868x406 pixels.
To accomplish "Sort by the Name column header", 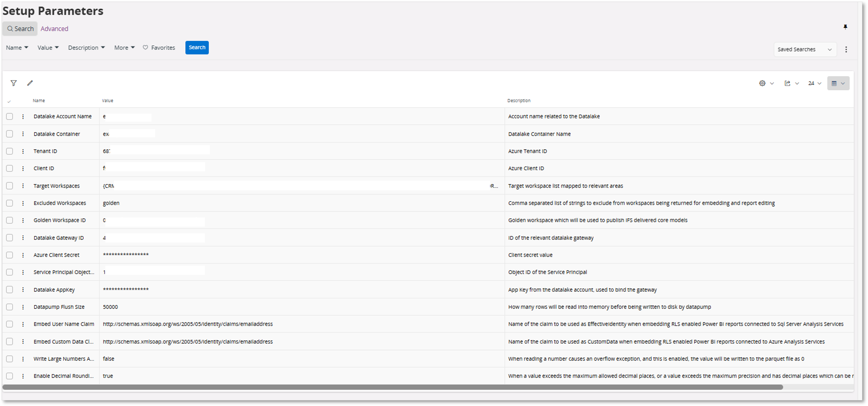I will tap(39, 101).
